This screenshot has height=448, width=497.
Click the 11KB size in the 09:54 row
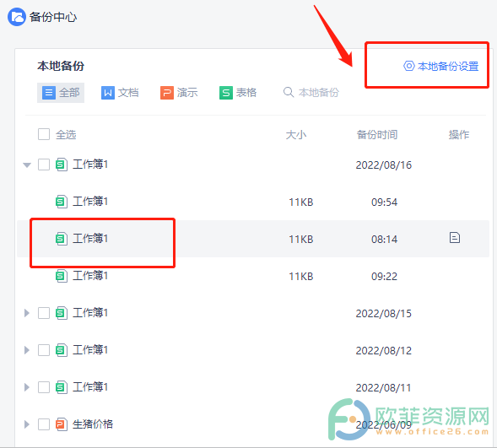[x=300, y=202]
